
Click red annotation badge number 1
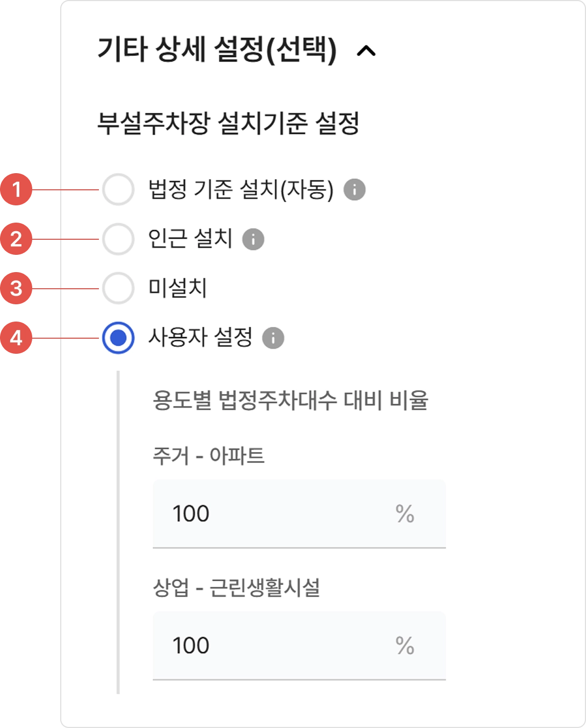coord(17,190)
